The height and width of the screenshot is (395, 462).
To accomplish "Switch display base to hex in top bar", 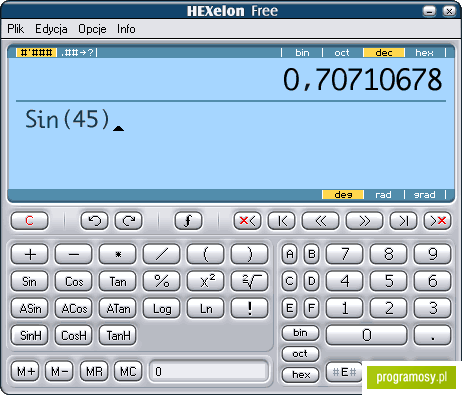I will [x=424, y=53].
